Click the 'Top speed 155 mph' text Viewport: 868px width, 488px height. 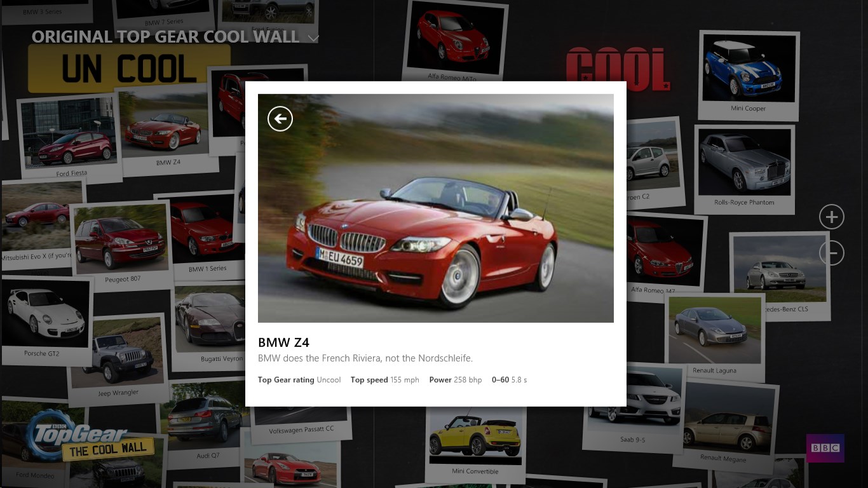pyautogui.click(x=385, y=380)
